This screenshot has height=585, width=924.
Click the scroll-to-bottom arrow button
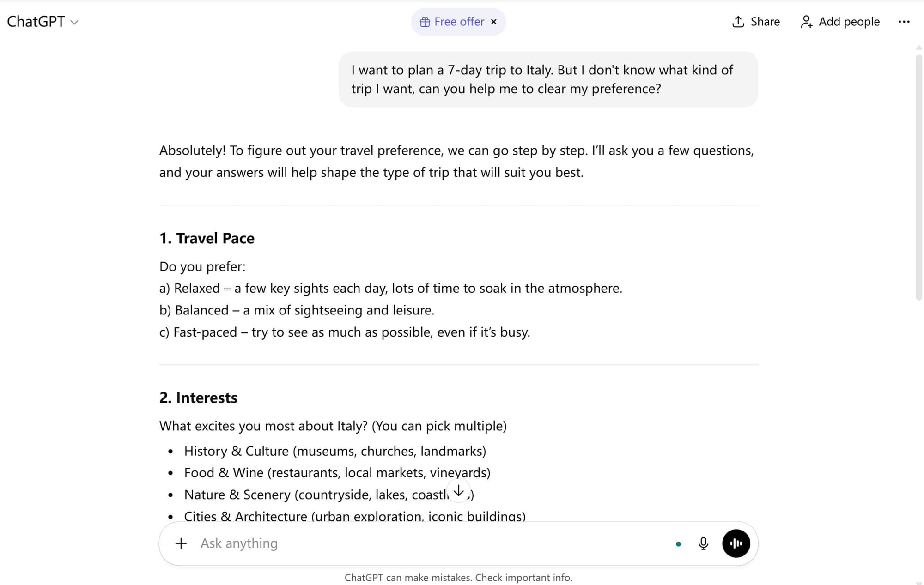coord(458,491)
